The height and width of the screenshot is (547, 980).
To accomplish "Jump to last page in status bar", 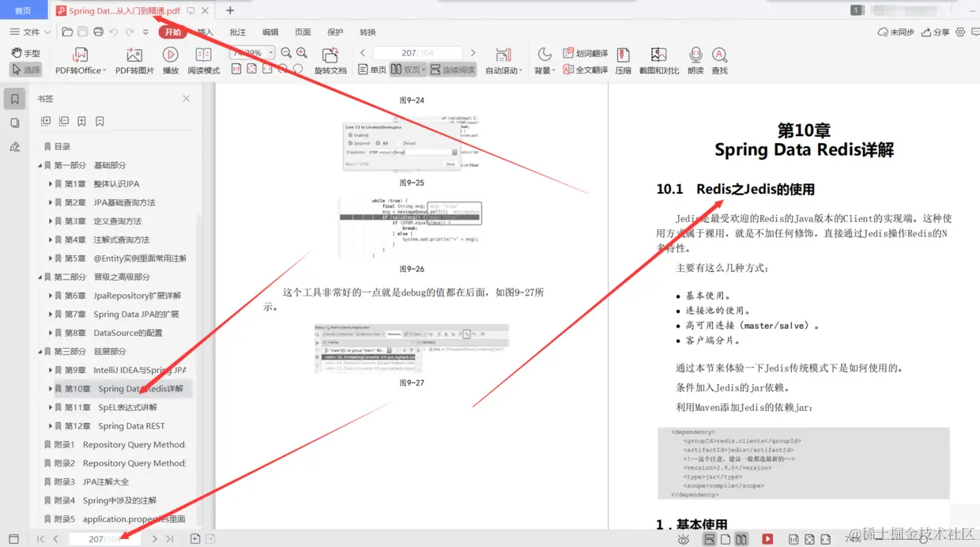I will click(x=170, y=539).
